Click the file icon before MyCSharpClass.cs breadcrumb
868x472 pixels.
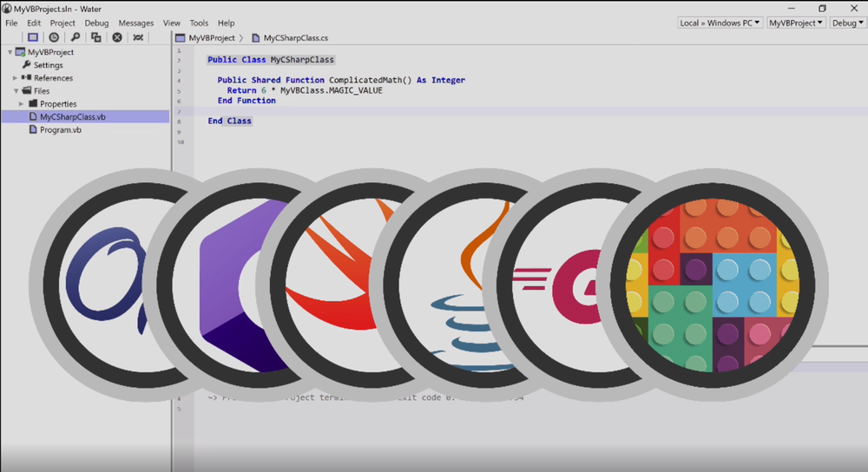[255, 37]
